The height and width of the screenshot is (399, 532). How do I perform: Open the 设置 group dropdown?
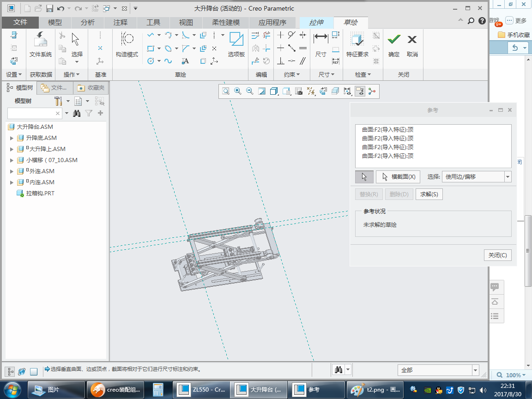(14, 75)
